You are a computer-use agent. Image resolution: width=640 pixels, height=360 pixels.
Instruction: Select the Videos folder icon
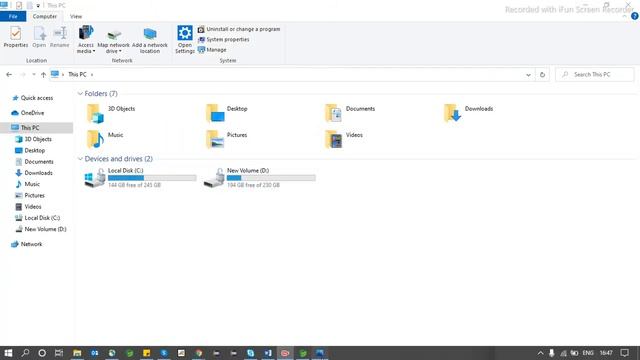[334, 139]
